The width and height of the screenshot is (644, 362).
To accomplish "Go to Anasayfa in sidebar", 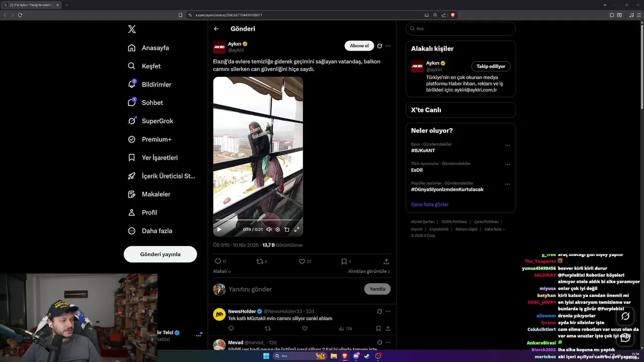I will [148, 48].
